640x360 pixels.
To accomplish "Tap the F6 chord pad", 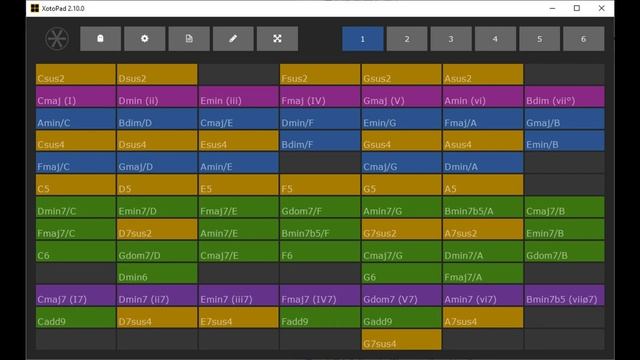I will tap(320, 251).
